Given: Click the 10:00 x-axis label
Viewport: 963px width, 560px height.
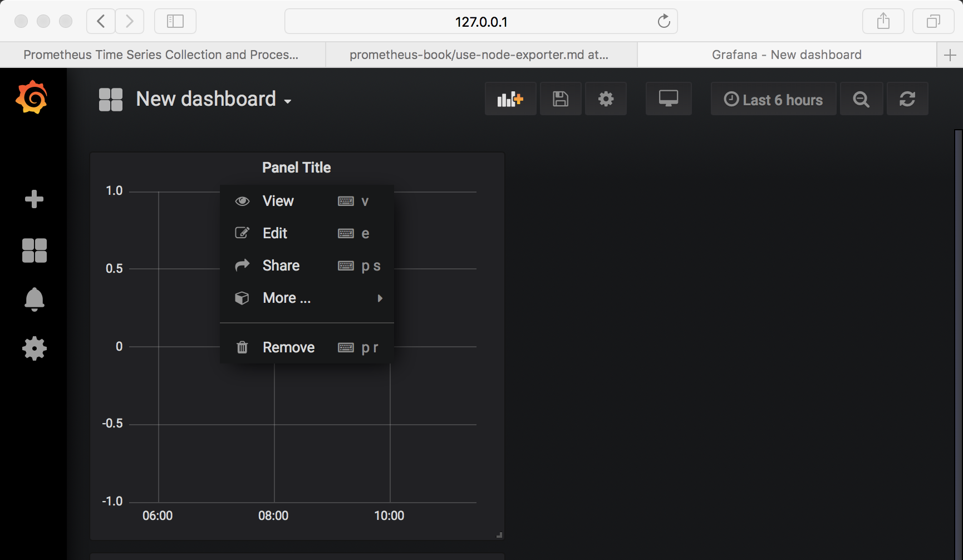Looking at the screenshot, I should pyautogui.click(x=389, y=515).
